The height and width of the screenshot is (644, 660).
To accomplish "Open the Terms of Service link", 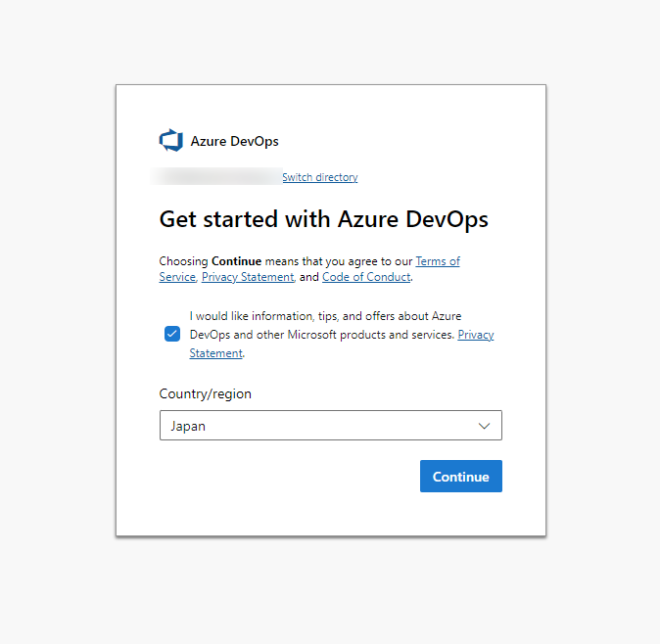I will tap(438, 261).
